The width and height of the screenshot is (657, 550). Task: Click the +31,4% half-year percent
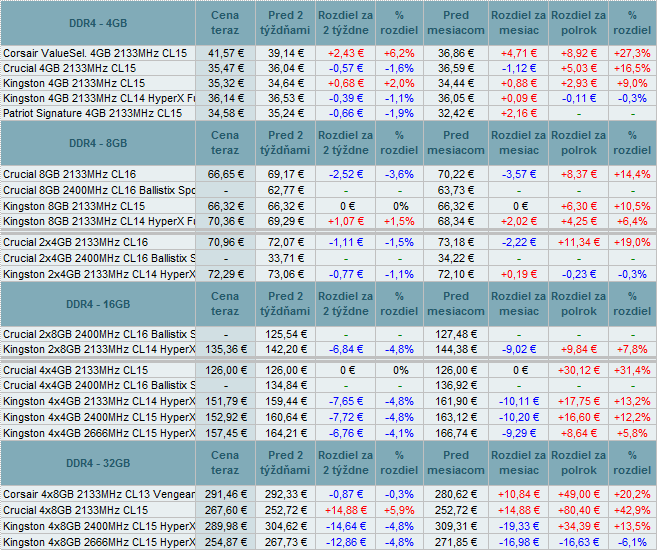pyautogui.click(x=633, y=370)
